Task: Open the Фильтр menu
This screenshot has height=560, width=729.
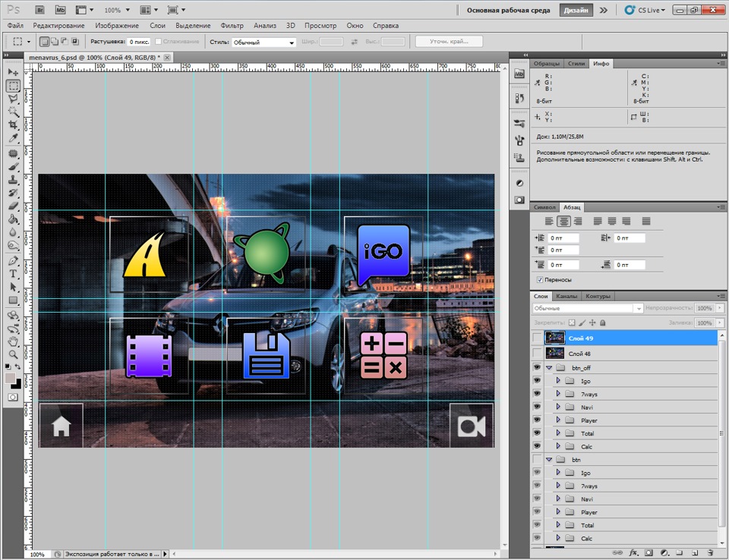Action: coord(232,26)
